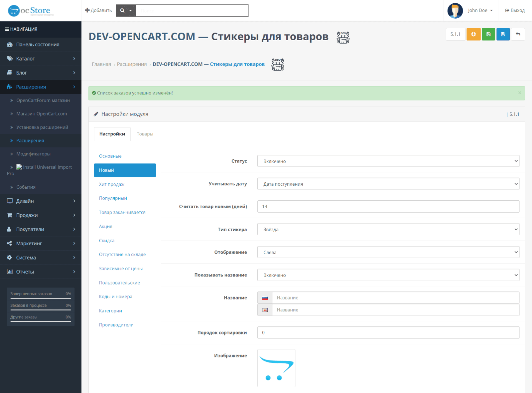Click the Система gear icon
This screenshot has height=393, width=532.
(9, 258)
